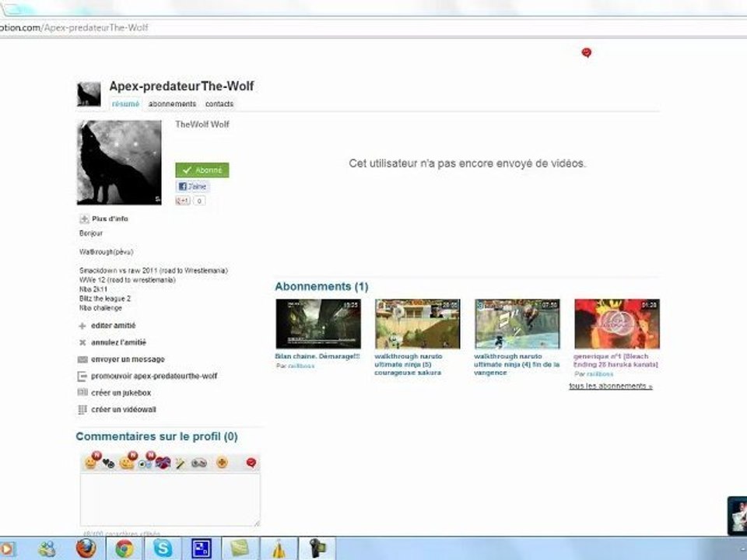
Task: Open generique n°1 Bleach Ending title link
Action: [616, 360]
